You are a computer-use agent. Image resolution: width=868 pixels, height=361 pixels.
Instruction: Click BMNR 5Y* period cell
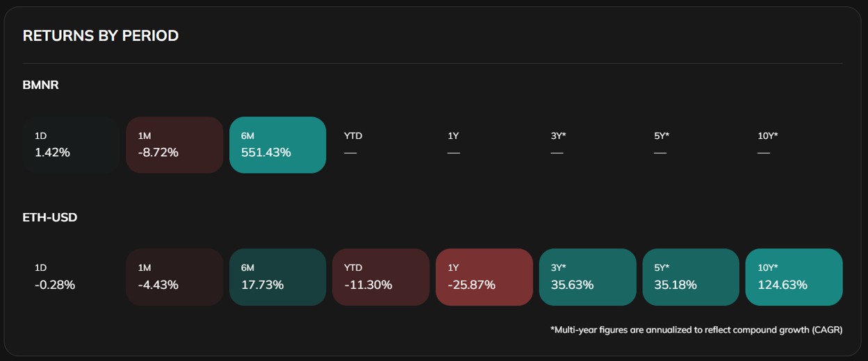[x=691, y=144]
